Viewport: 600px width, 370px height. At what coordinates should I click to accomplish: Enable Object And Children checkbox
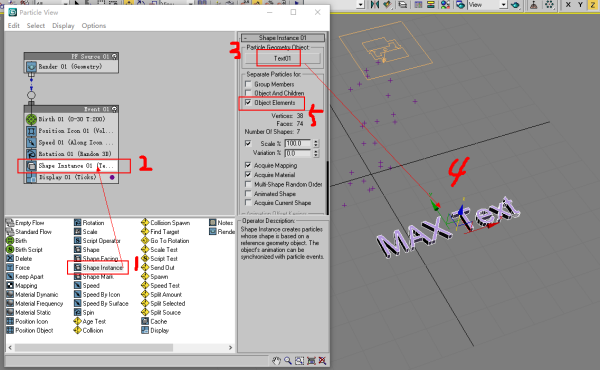click(248, 93)
